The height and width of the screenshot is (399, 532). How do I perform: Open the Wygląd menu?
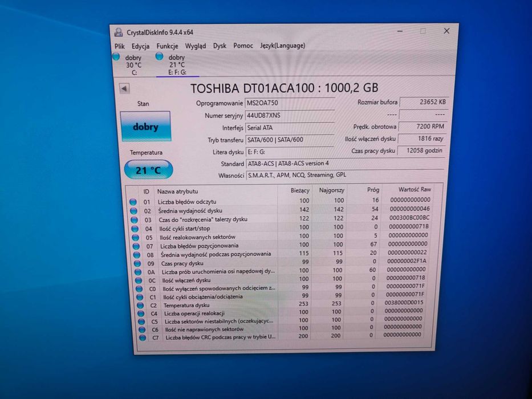[x=196, y=46]
